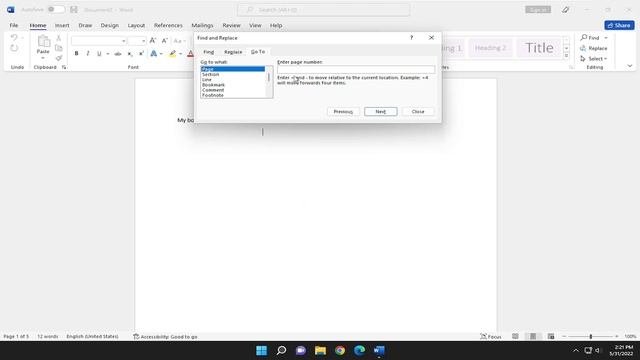Image resolution: width=640 pixels, height=360 pixels.
Task: Apply the text highlight color marker
Action: pos(173,53)
